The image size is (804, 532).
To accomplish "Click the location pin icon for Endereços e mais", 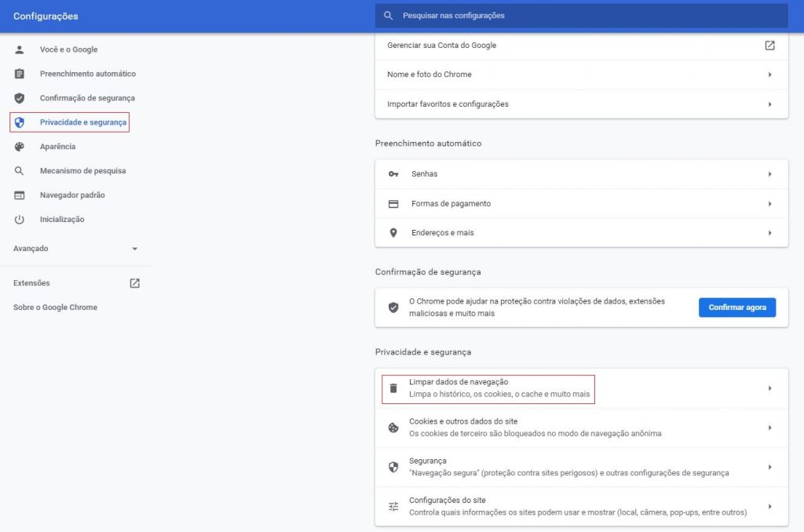I will point(393,232).
